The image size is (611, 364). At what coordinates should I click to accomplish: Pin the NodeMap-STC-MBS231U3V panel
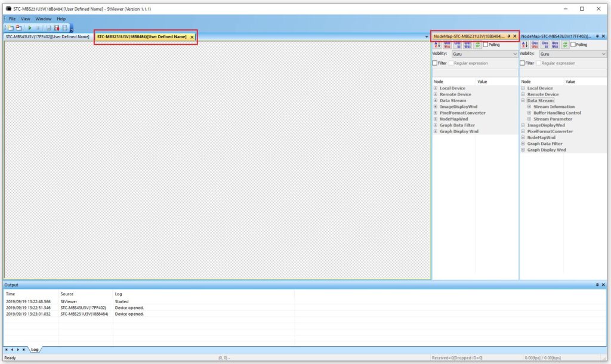(x=508, y=36)
